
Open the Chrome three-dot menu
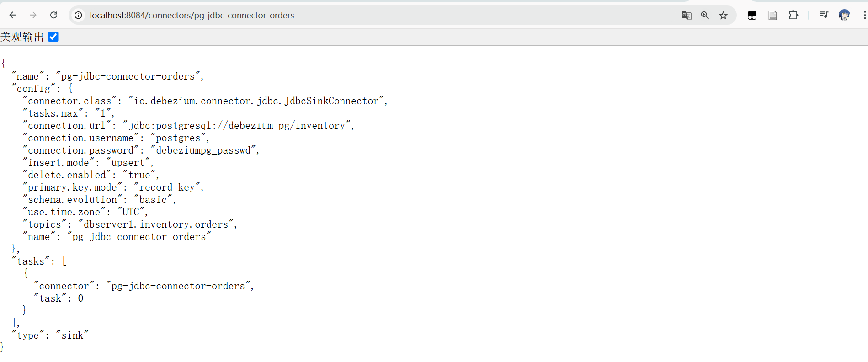(x=864, y=15)
